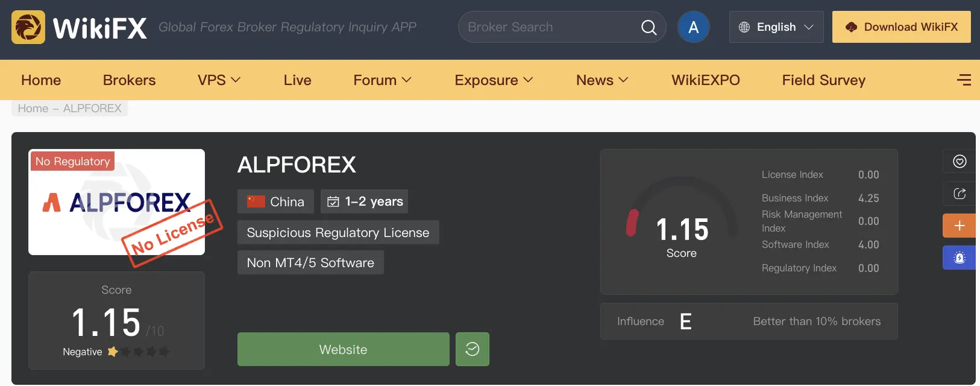Click the Broker Search input field

548,27
